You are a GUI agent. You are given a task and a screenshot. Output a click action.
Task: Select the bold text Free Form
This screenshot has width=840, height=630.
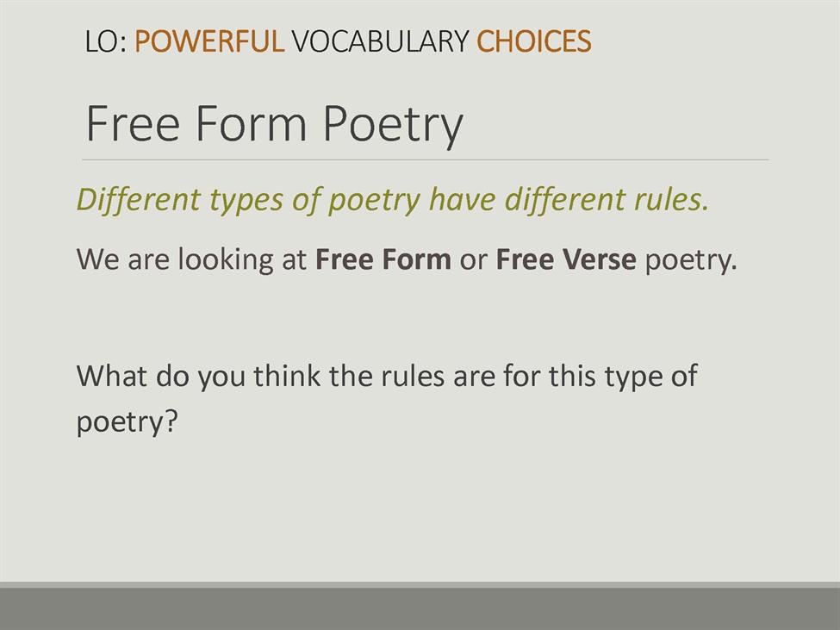383,259
